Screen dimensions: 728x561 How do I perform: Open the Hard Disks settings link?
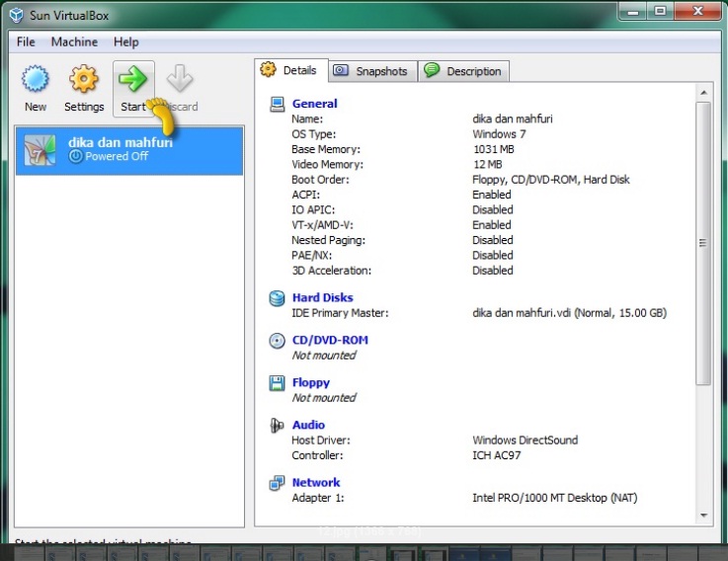tap(323, 297)
